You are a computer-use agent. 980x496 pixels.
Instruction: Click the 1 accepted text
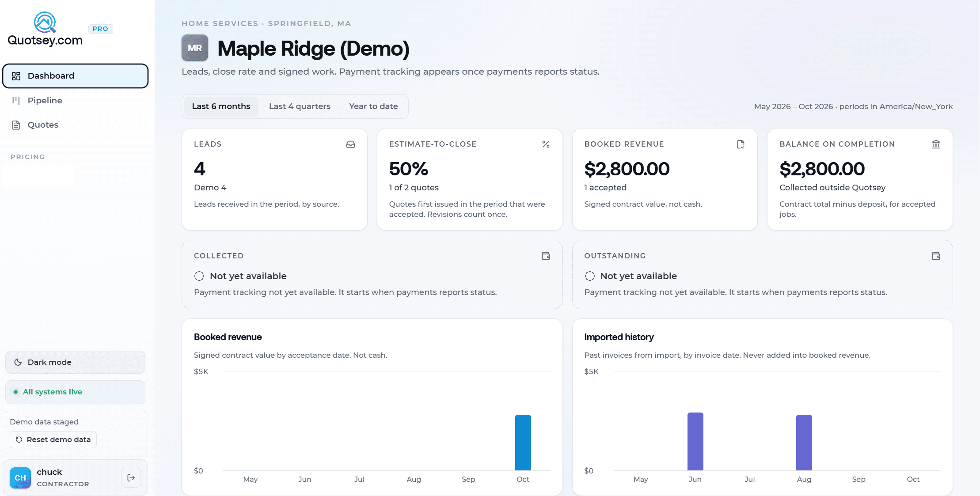point(605,188)
